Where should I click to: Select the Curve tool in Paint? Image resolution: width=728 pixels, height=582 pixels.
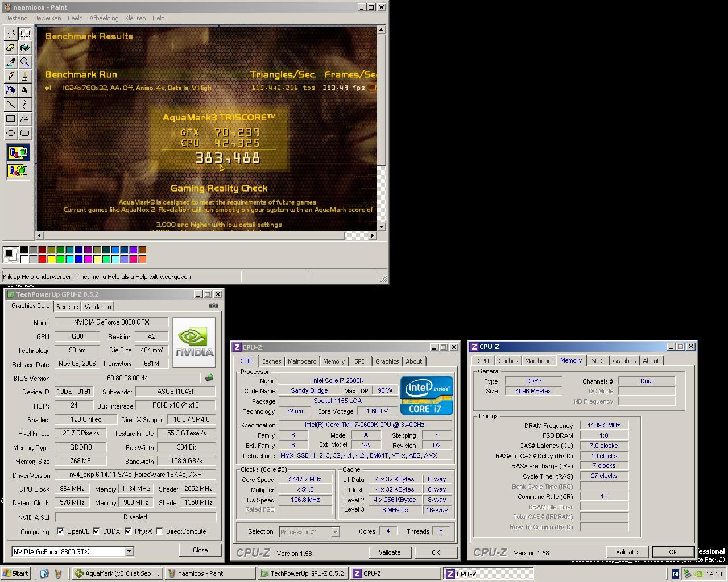click(24, 105)
